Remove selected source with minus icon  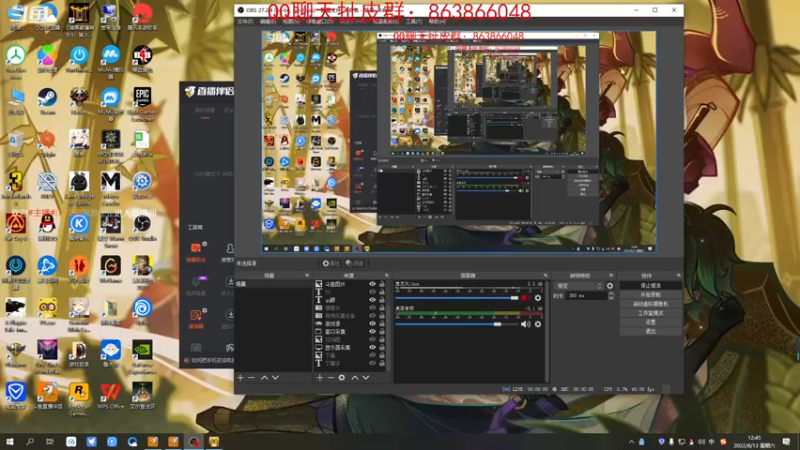tap(330, 378)
